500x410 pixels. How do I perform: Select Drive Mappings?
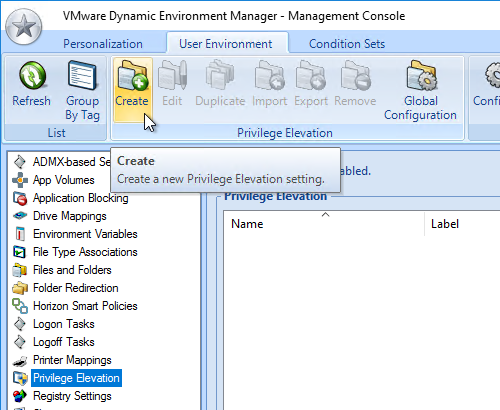point(70,216)
